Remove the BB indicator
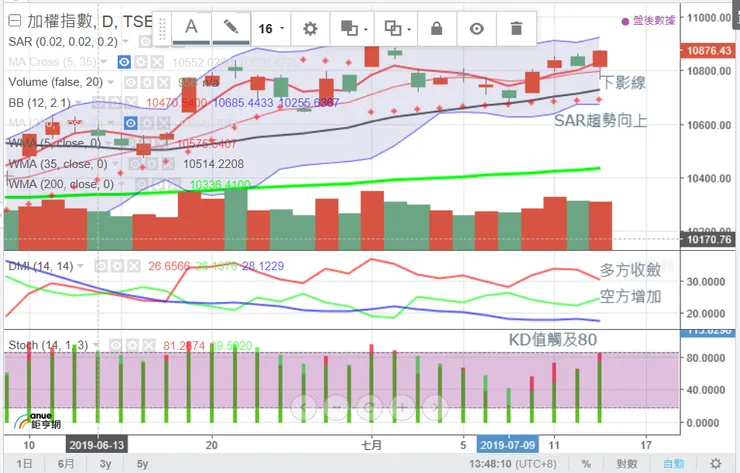This screenshot has height=473, width=740. click(131, 102)
